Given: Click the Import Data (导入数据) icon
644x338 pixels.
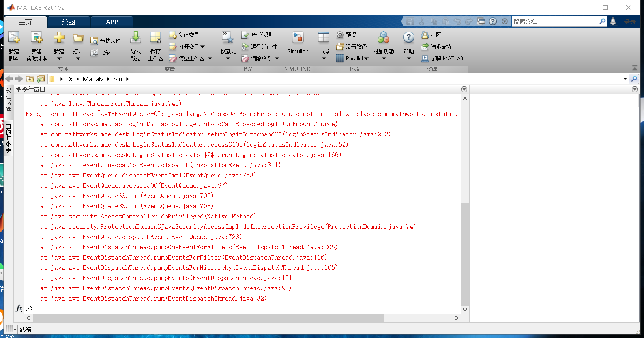Looking at the screenshot, I should pos(135,38).
